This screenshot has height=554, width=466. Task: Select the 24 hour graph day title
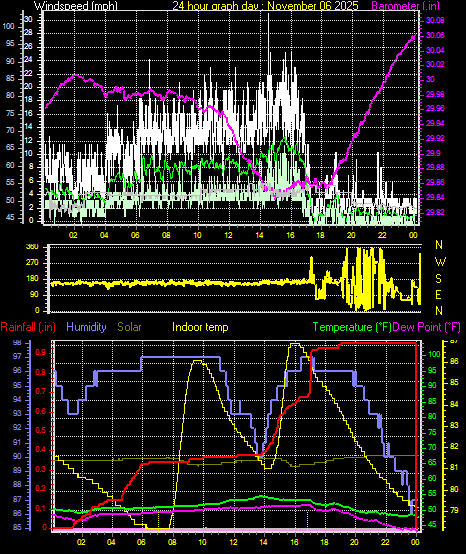[x=265, y=5]
